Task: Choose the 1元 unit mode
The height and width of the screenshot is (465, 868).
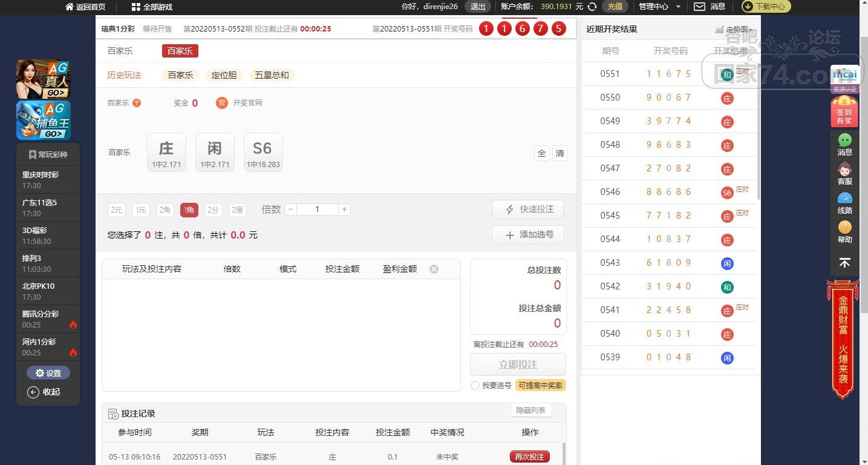Action: (141, 210)
